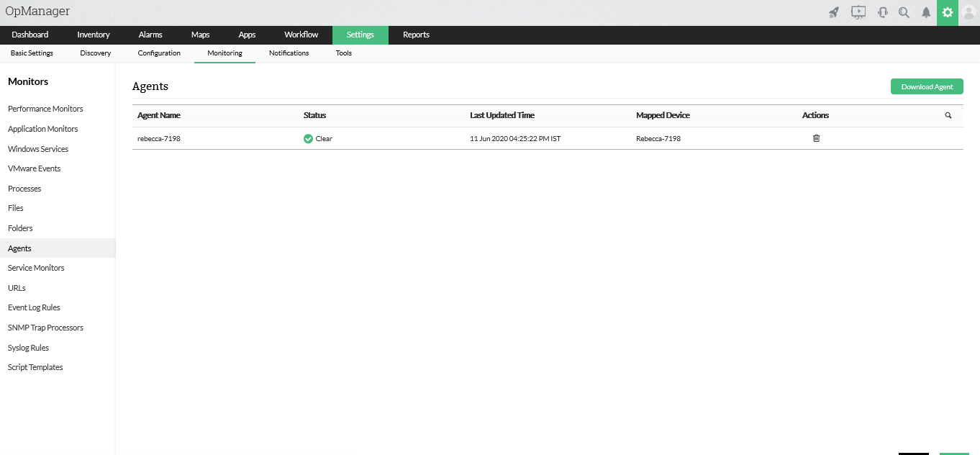Click the Actions column header
Screen dimensions: 980x455
pos(815,115)
